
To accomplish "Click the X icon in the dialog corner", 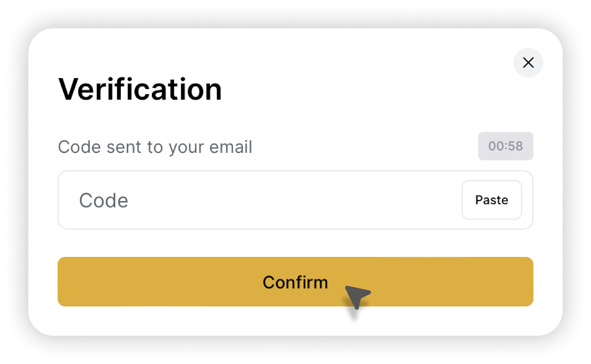I will pyautogui.click(x=528, y=63).
